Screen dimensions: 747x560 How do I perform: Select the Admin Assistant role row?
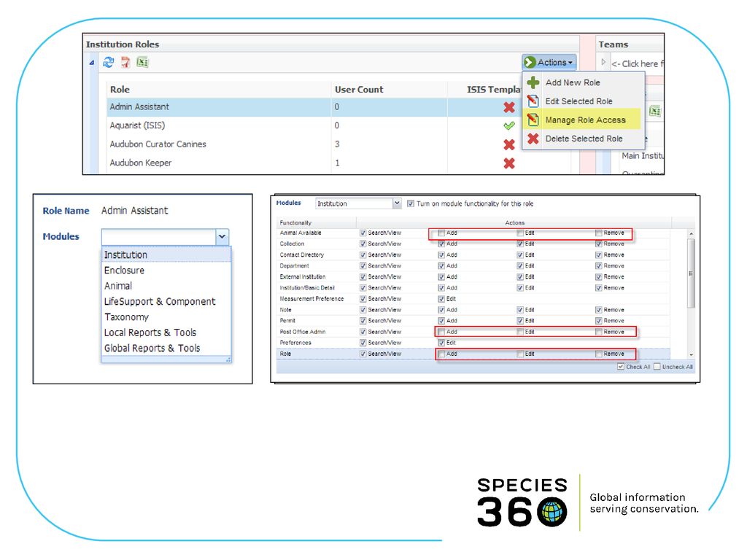point(314,106)
